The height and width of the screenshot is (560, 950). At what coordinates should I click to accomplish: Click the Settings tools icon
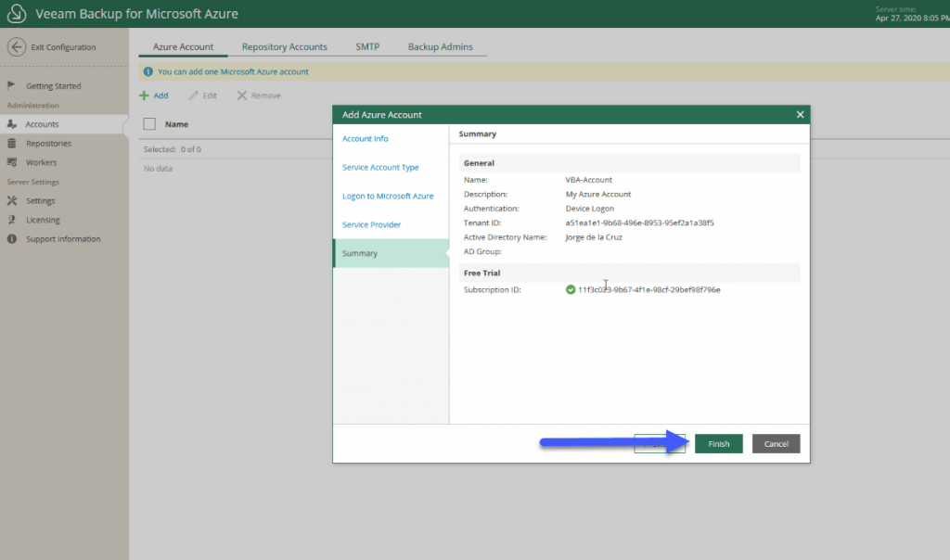pos(11,200)
